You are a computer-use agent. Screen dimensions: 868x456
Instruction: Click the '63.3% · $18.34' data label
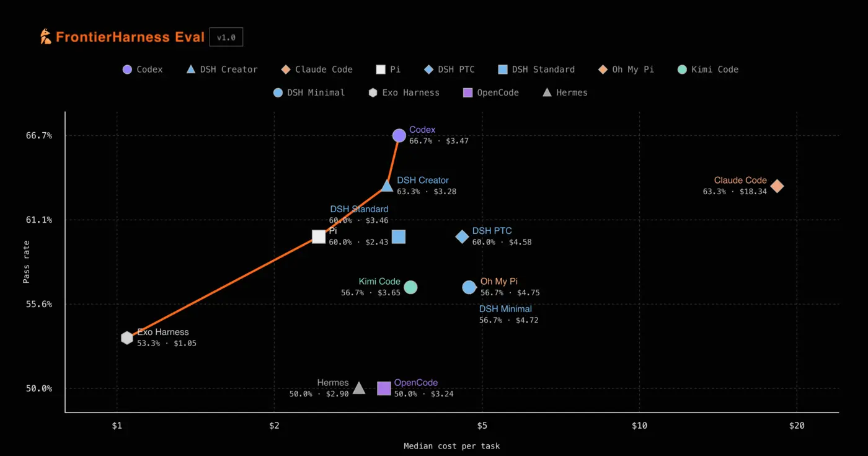(x=735, y=192)
